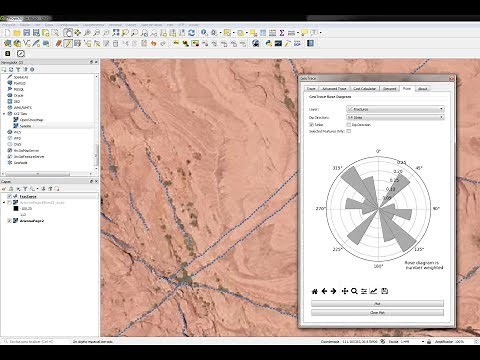The height and width of the screenshot is (360, 480).
Task: Enable the Dip Direction checkbox
Action: pos(349,125)
